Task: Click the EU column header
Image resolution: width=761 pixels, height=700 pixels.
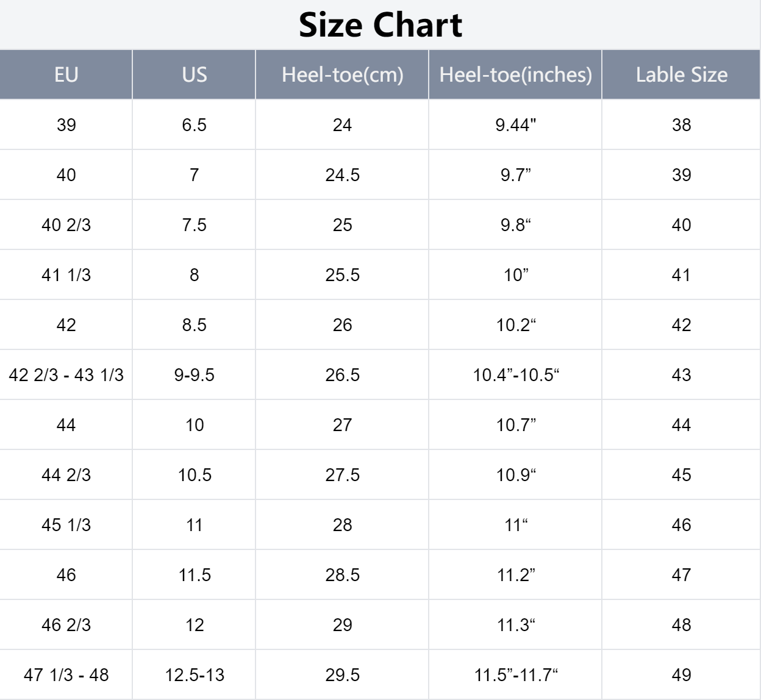Action: pyautogui.click(x=66, y=74)
